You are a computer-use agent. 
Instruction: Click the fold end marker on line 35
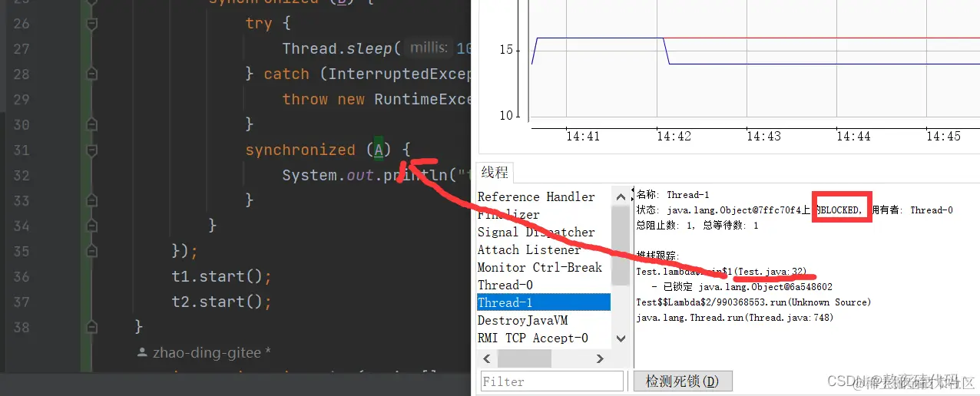[x=92, y=252]
